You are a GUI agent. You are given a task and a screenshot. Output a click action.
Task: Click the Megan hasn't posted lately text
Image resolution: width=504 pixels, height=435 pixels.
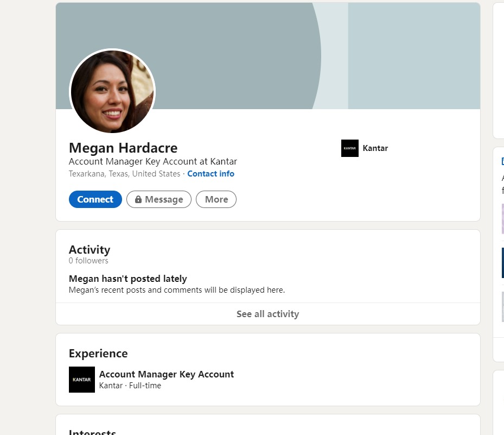pyautogui.click(x=128, y=279)
